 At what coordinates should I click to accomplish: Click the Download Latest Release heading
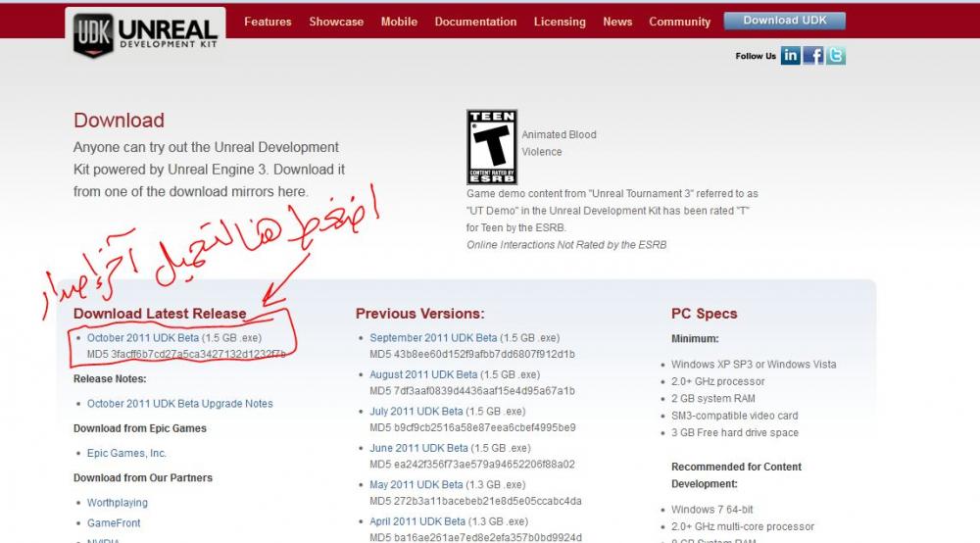coord(160,314)
